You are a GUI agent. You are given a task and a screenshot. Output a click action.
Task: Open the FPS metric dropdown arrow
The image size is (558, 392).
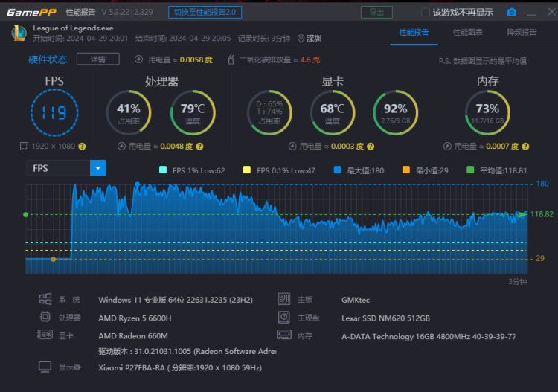[x=98, y=168]
